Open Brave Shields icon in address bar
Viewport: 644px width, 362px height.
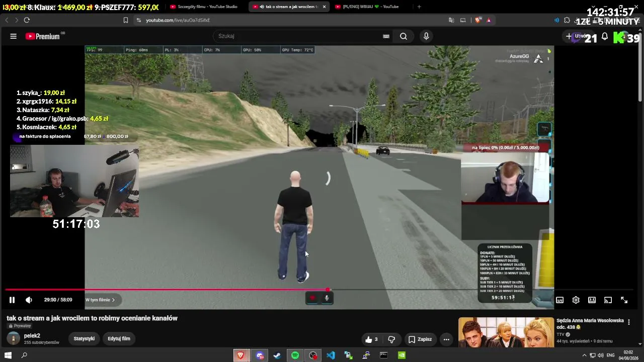pyautogui.click(x=477, y=20)
